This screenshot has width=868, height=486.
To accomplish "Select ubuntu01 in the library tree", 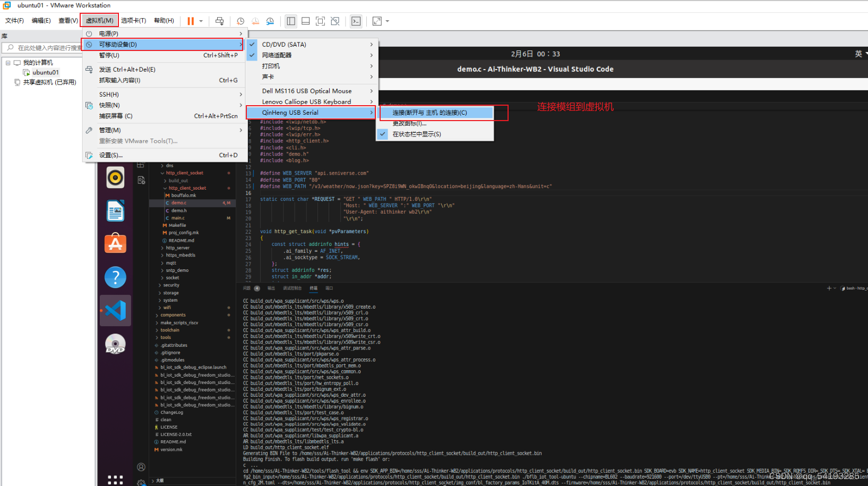I will [46, 72].
